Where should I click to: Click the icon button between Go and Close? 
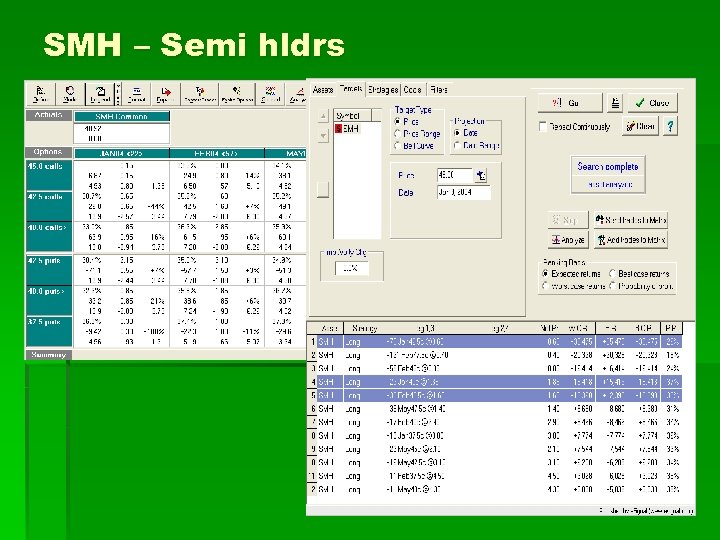pyautogui.click(x=615, y=103)
